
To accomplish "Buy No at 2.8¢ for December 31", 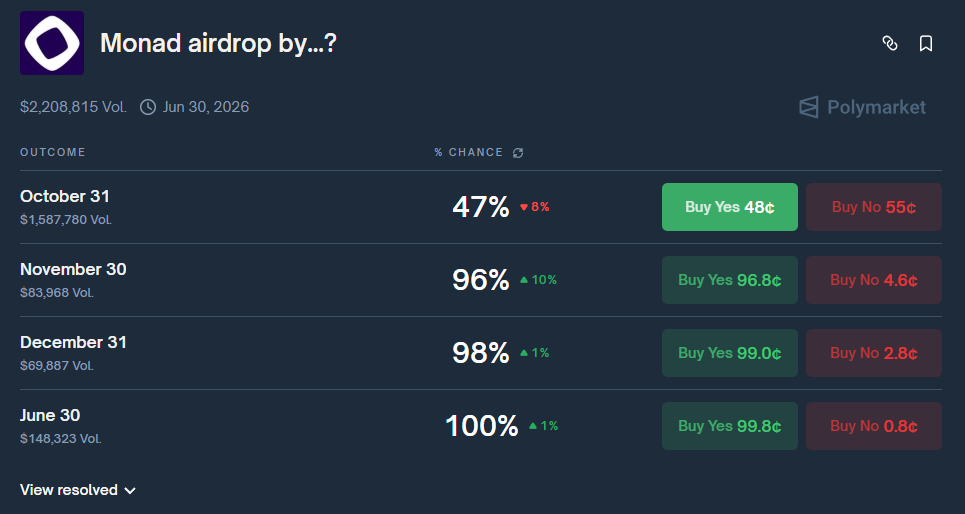I will click(873, 353).
